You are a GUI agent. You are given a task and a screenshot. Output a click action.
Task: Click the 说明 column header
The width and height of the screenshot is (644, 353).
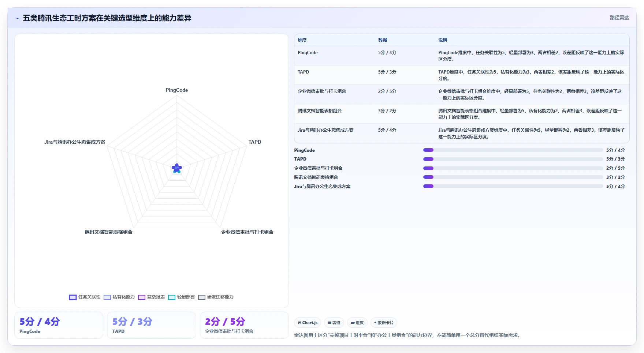click(443, 40)
